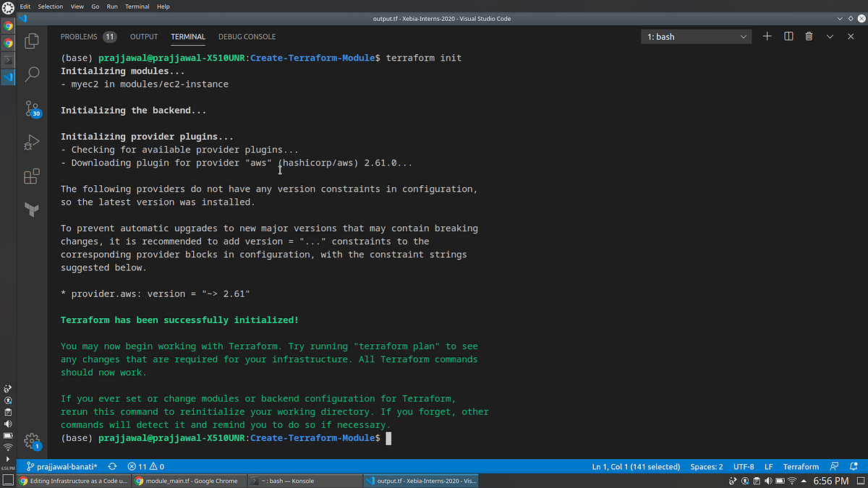The height and width of the screenshot is (488, 868).
Task: Kill the terminal using the trash icon
Action: point(809,36)
